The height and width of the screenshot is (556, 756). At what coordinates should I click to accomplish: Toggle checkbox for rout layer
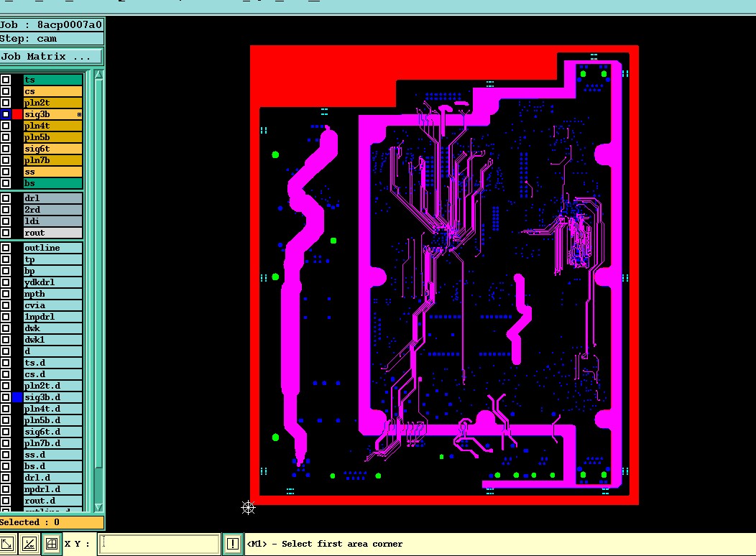point(5,233)
